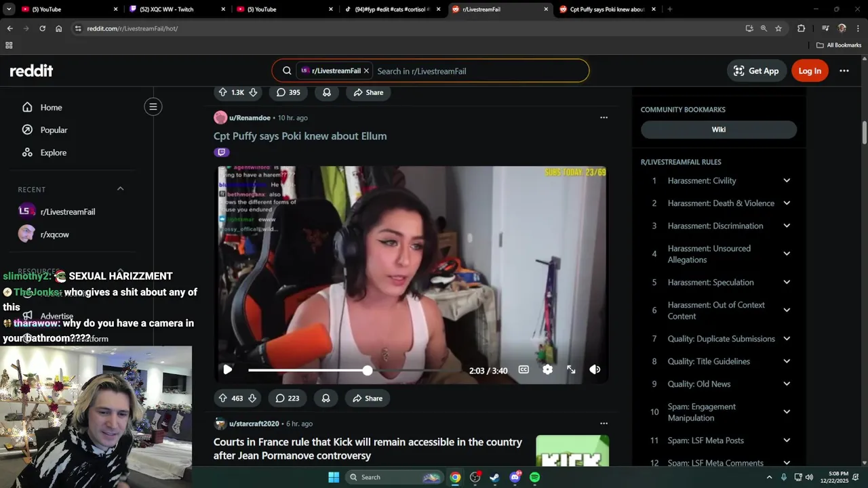Share the Cpt Puffy post
868x488 pixels.
368,399
